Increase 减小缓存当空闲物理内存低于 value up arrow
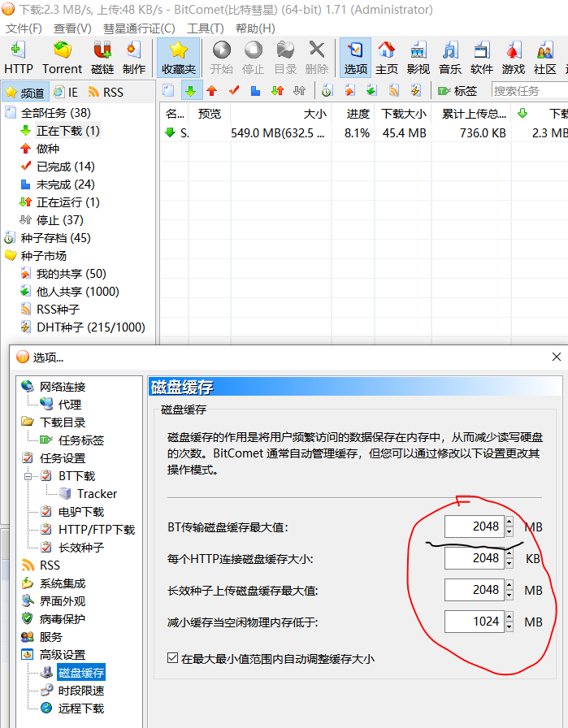 (509, 616)
